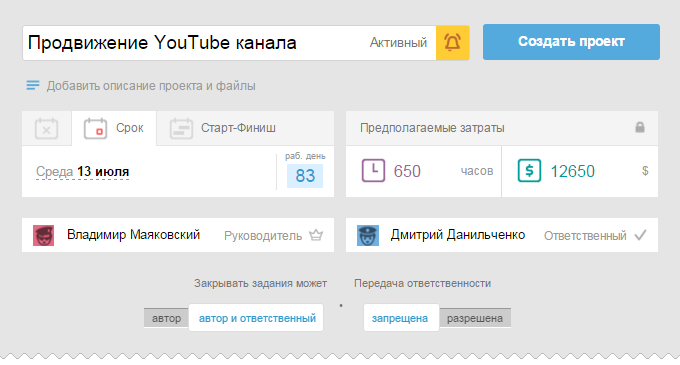Click Владимир Маяковский's avatar
The width and height of the screenshot is (680, 365).
(43, 235)
